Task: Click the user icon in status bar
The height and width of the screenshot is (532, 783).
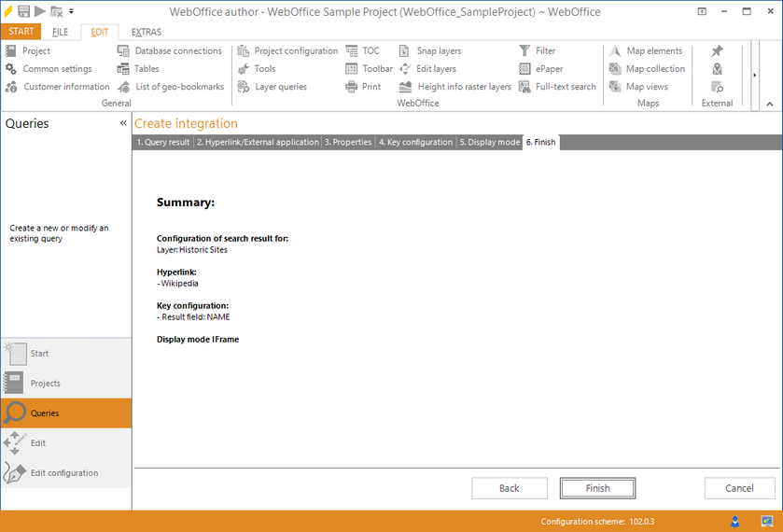Action: [734, 522]
